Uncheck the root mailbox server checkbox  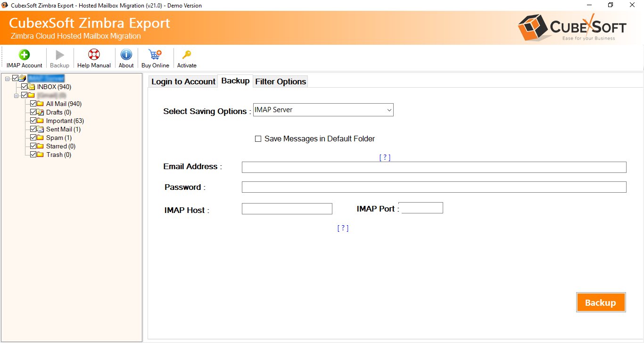(x=16, y=78)
